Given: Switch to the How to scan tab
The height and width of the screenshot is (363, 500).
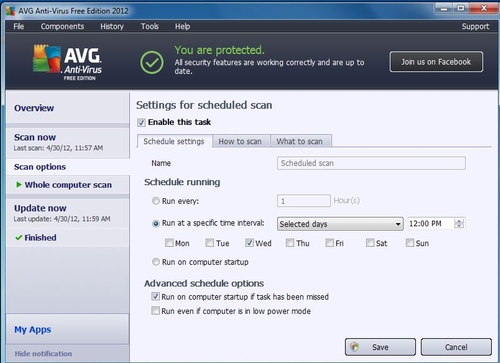Looking at the screenshot, I should [240, 141].
